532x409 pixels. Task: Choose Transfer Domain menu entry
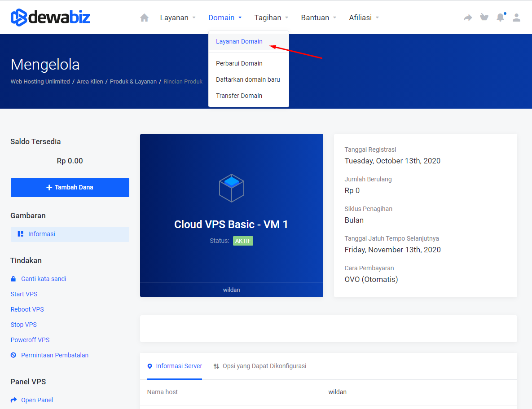click(x=239, y=96)
